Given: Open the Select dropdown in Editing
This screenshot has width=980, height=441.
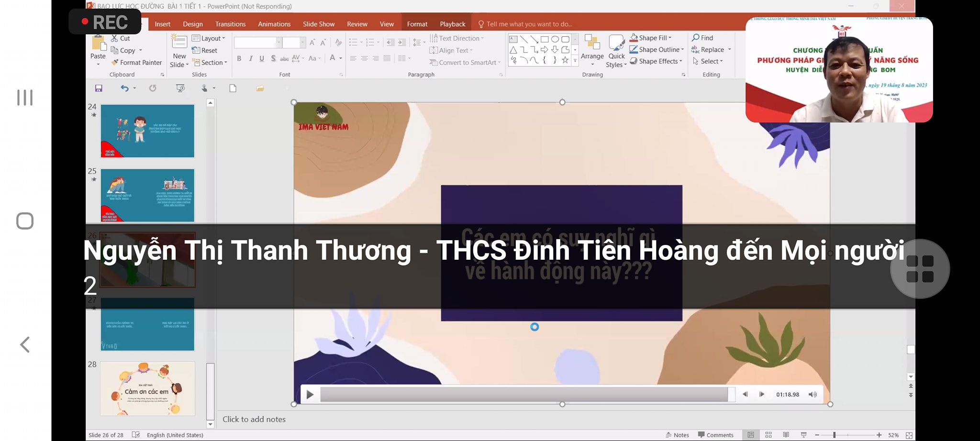Looking at the screenshot, I should [x=708, y=61].
